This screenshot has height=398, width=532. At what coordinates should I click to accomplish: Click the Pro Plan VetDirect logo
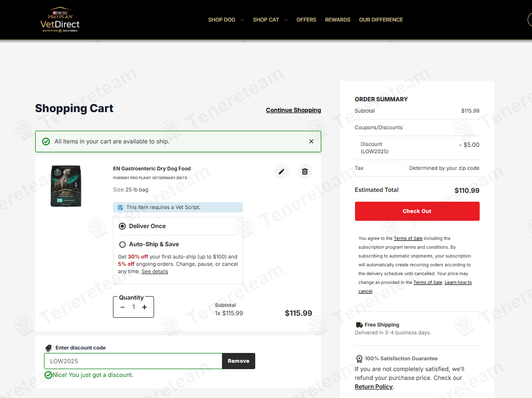click(x=60, y=20)
